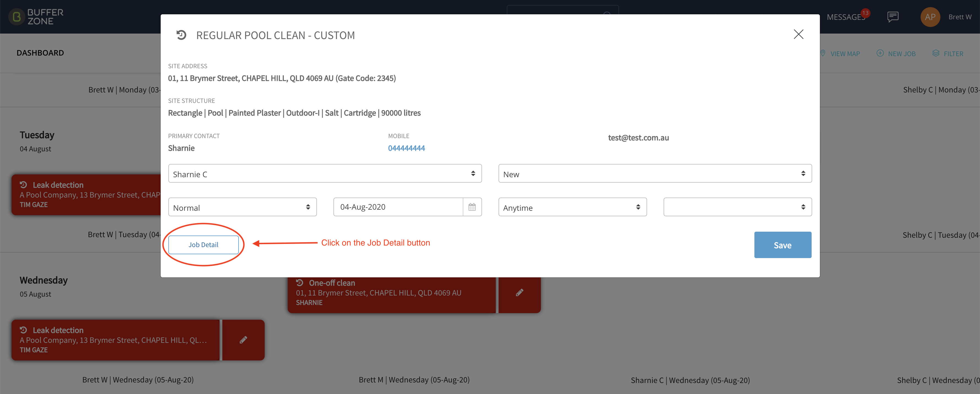
Task: Close the Regular Pool Clean dialog
Action: click(798, 34)
